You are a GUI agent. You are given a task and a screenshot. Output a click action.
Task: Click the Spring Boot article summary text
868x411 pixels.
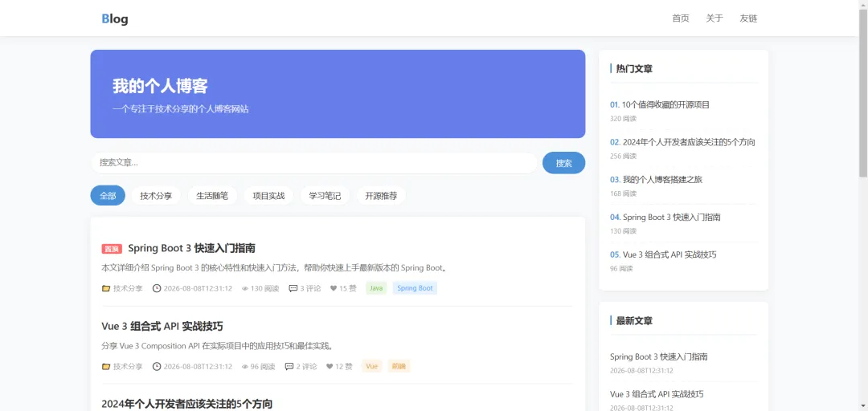click(275, 268)
